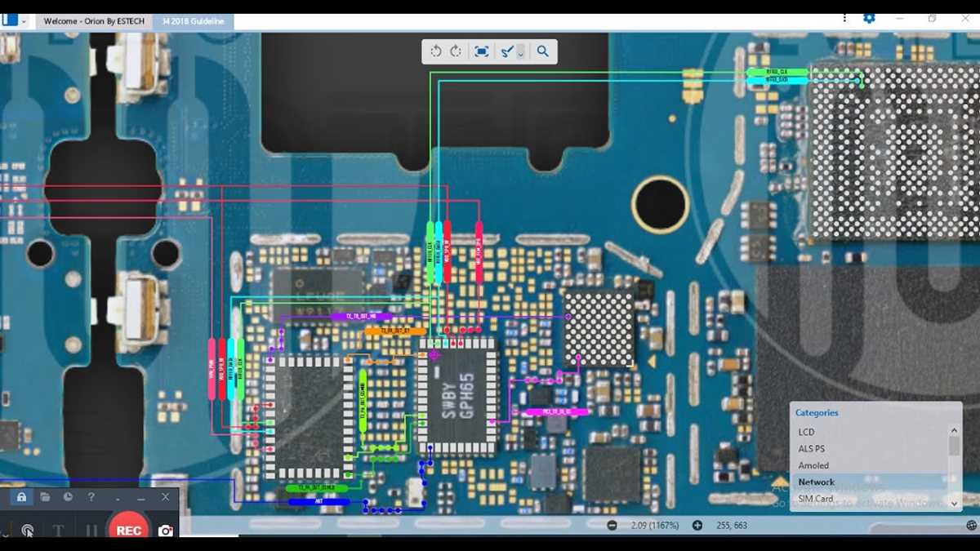Toggle the recorder lock icon
Screen dimensions: 980x551
point(21,497)
